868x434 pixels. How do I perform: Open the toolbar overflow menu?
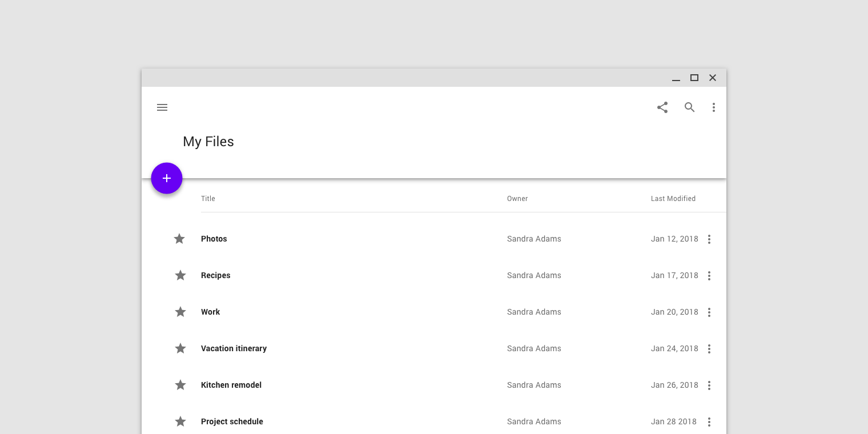[x=713, y=107]
